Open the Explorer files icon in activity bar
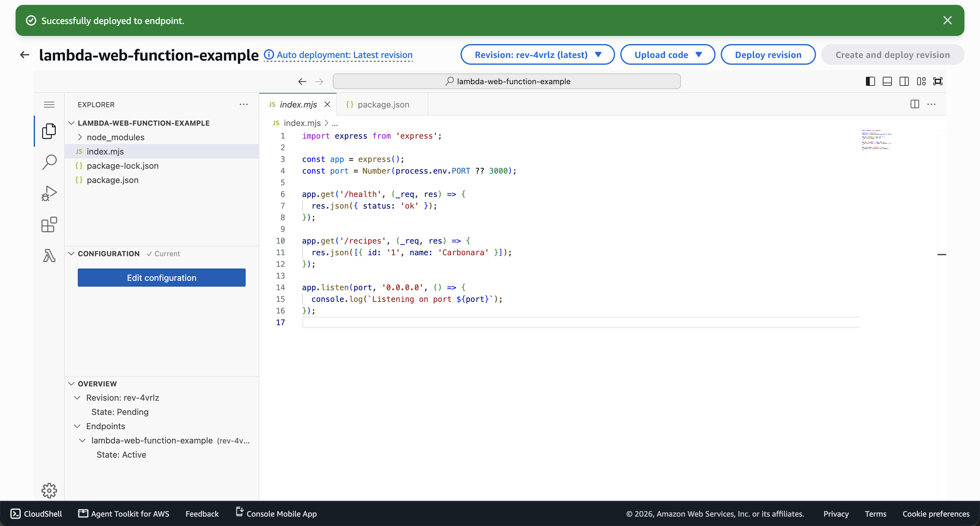The height and width of the screenshot is (526, 980). pyautogui.click(x=49, y=131)
